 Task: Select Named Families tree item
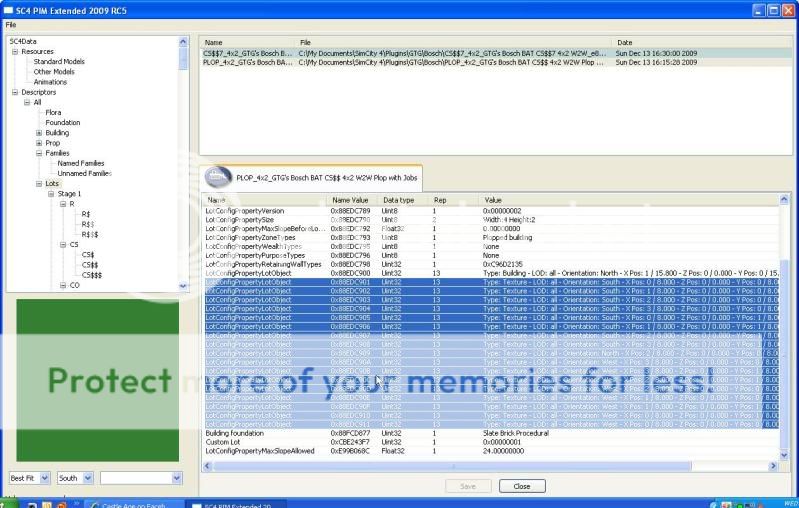(80, 163)
